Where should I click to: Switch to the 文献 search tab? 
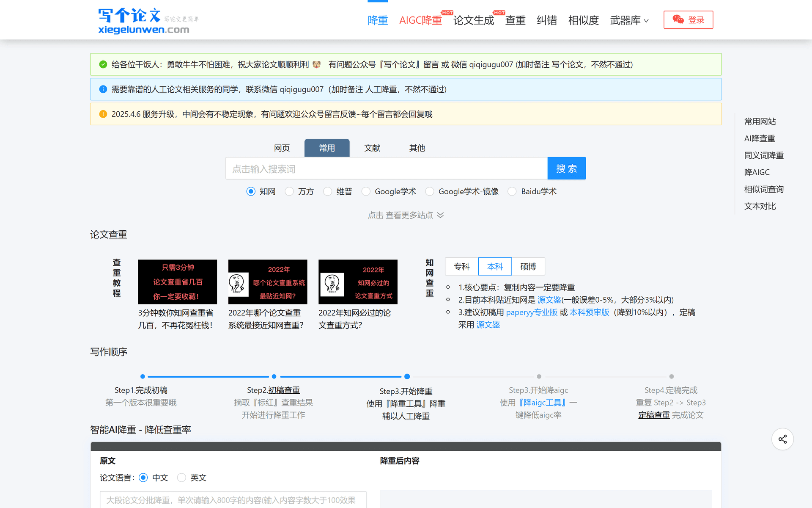point(372,148)
